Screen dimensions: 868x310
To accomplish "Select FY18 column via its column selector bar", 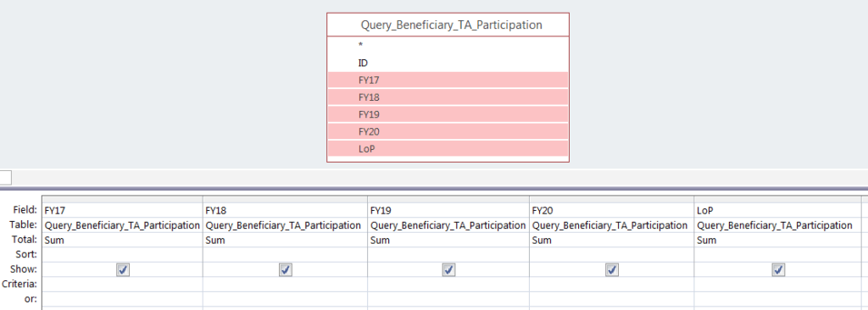I will [x=285, y=199].
